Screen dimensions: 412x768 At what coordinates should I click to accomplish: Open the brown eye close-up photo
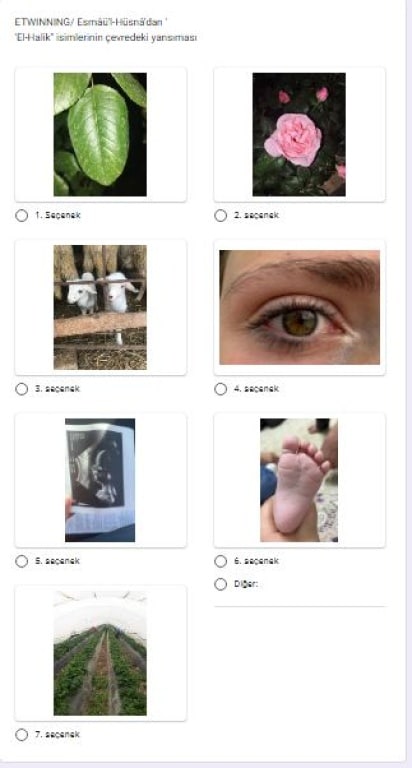(x=299, y=307)
